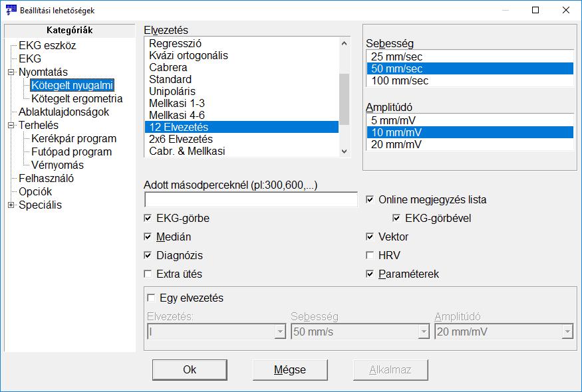Toggle Online megjegyzés lista checkbox
Viewport: 582px width, 392px height.
click(370, 199)
